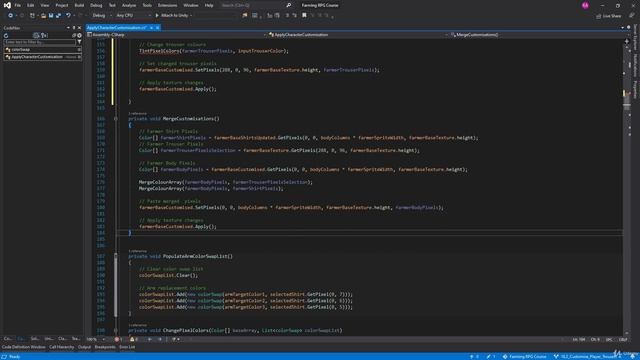Select colorSwap item in CodeMaid list
The height and width of the screenshot is (360, 640).
(x=43, y=49)
